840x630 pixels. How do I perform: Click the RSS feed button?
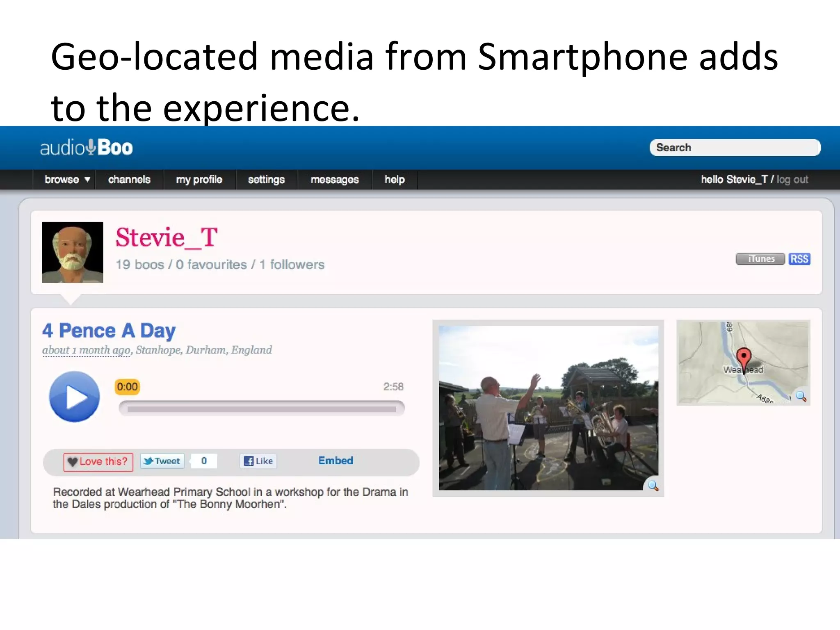click(799, 259)
